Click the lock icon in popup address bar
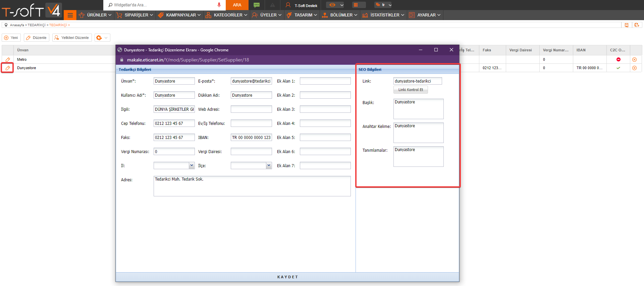The image size is (644, 286). tap(122, 60)
